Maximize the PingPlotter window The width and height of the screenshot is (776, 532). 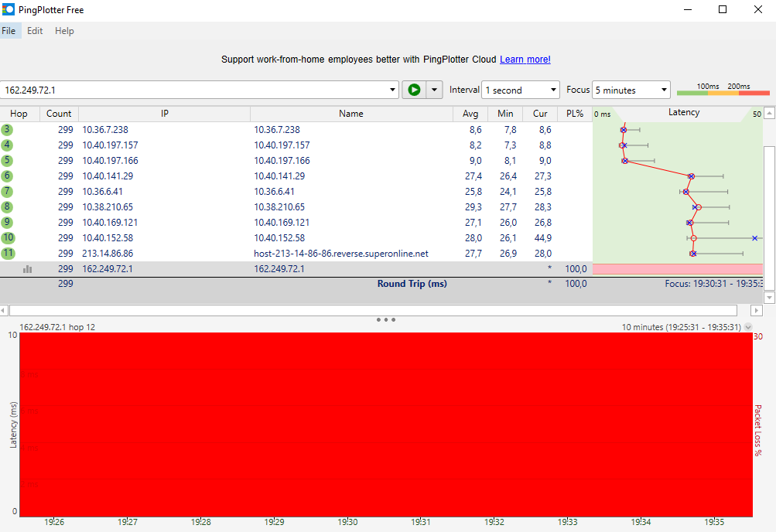(723, 9)
